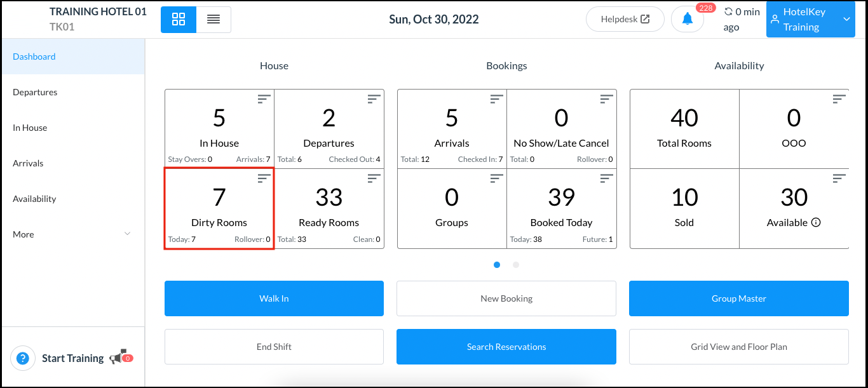The width and height of the screenshot is (868, 388).
Task: Click the Available info icon
Action: [x=817, y=223]
